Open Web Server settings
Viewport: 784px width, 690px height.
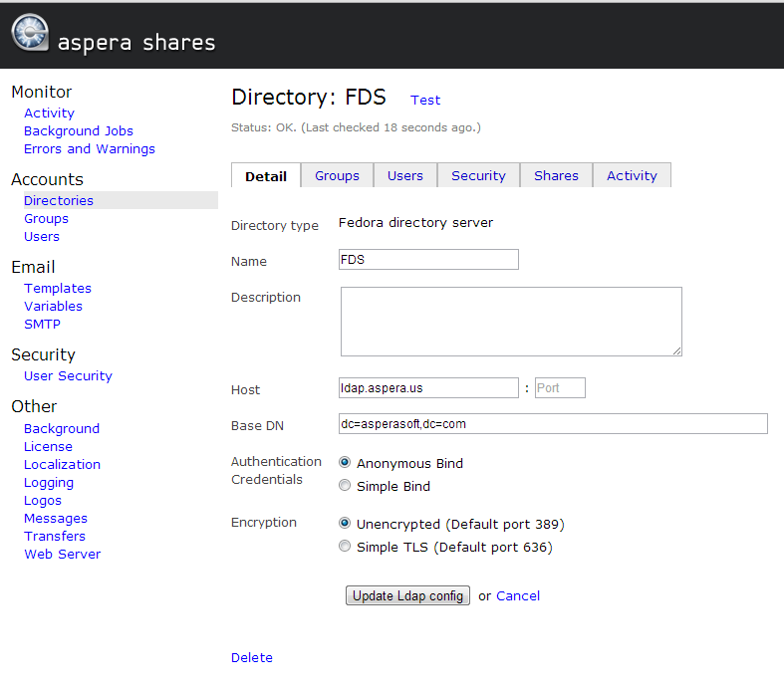pos(62,555)
